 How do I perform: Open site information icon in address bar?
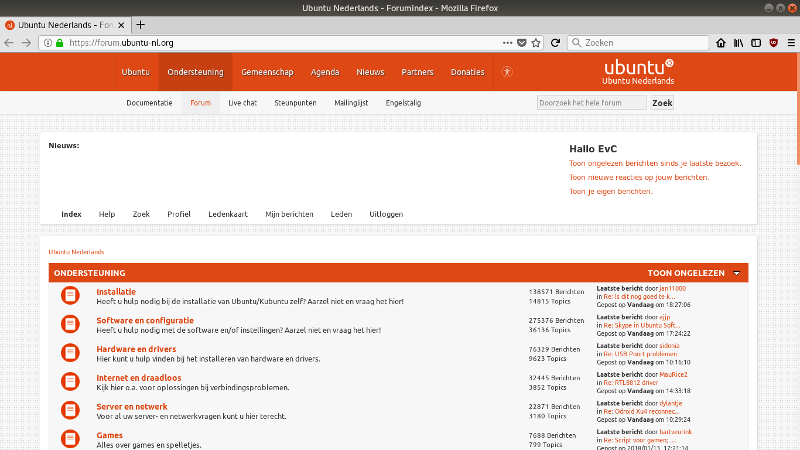(47, 43)
